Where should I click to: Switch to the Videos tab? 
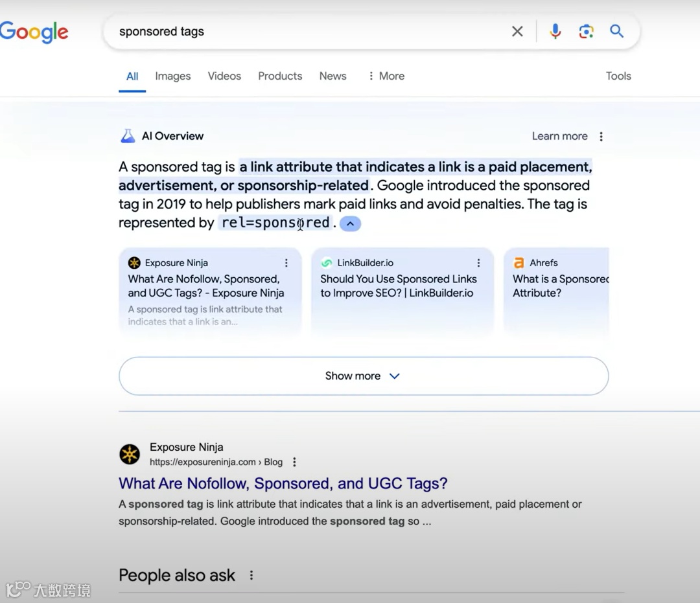point(224,76)
